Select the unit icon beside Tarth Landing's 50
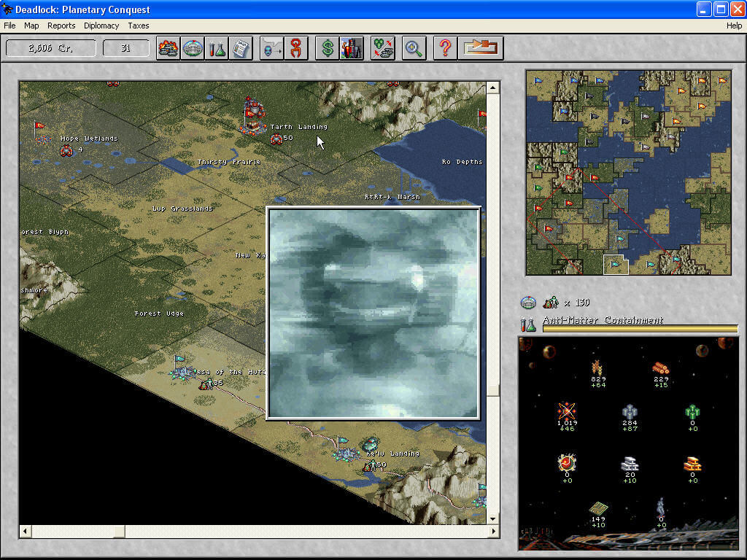The image size is (747, 560). [276, 139]
